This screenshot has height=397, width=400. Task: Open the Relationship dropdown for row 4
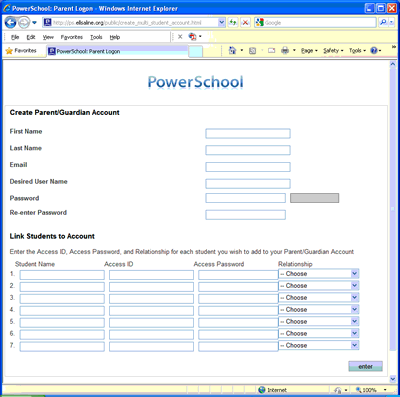[x=319, y=310]
